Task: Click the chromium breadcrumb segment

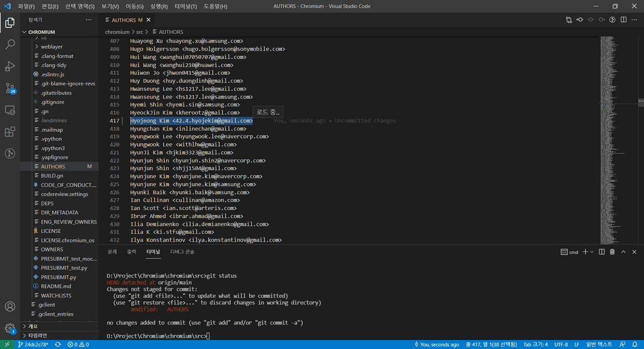Action: [x=117, y=32]
